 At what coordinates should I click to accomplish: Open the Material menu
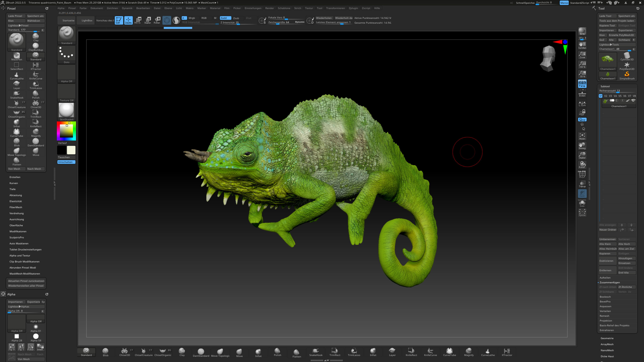[x=215, y=8]
